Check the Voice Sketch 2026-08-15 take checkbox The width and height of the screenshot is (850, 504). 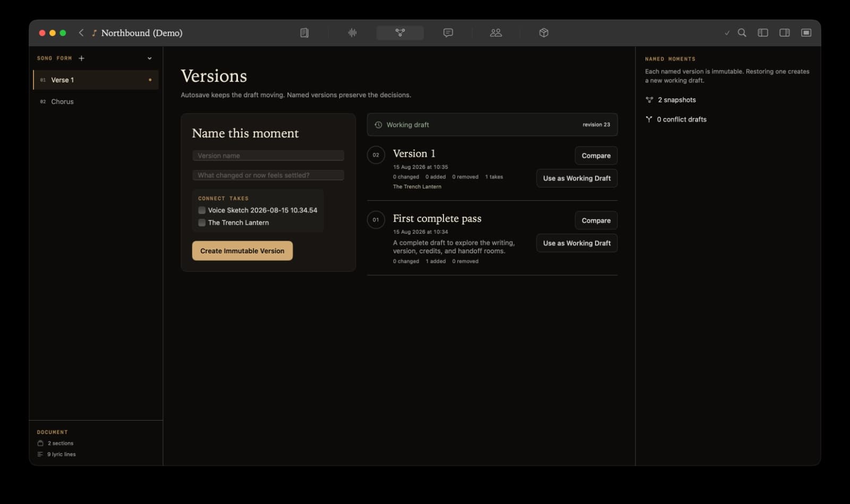(x=202, y=210)
